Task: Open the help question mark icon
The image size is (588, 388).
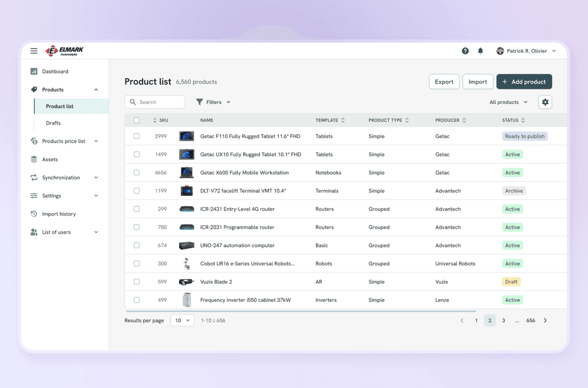Action: click(x=465, y=51)
